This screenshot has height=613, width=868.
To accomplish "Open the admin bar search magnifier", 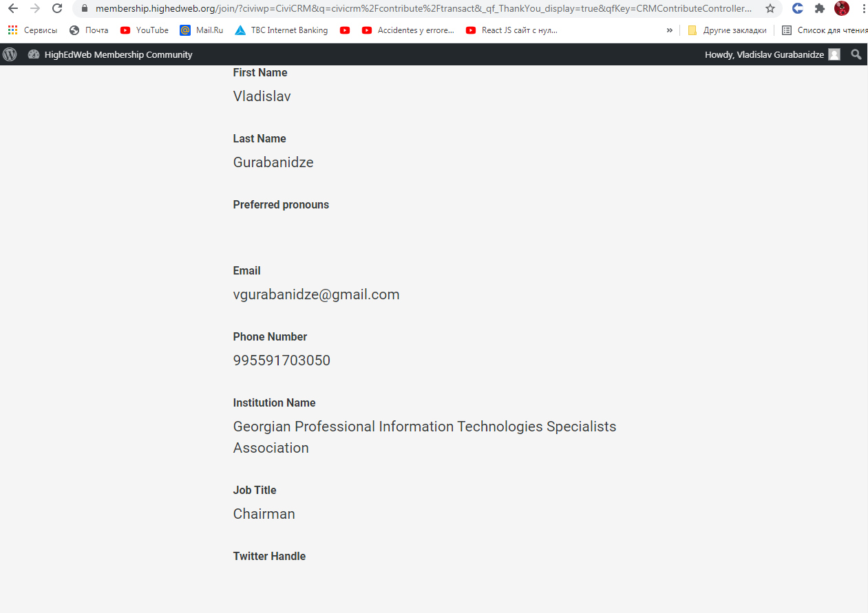I will (x=856, y=54).
